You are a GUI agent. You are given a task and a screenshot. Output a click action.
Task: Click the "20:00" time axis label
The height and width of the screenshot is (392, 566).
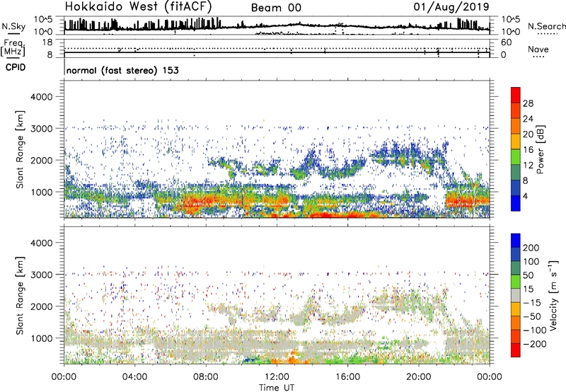point(418,377)
